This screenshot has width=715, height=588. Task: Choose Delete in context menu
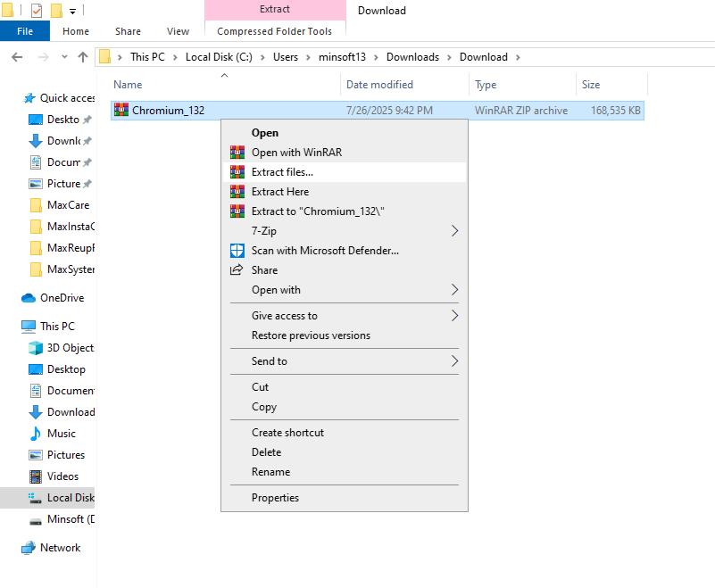pyautogui.click(x=345, y=452)
